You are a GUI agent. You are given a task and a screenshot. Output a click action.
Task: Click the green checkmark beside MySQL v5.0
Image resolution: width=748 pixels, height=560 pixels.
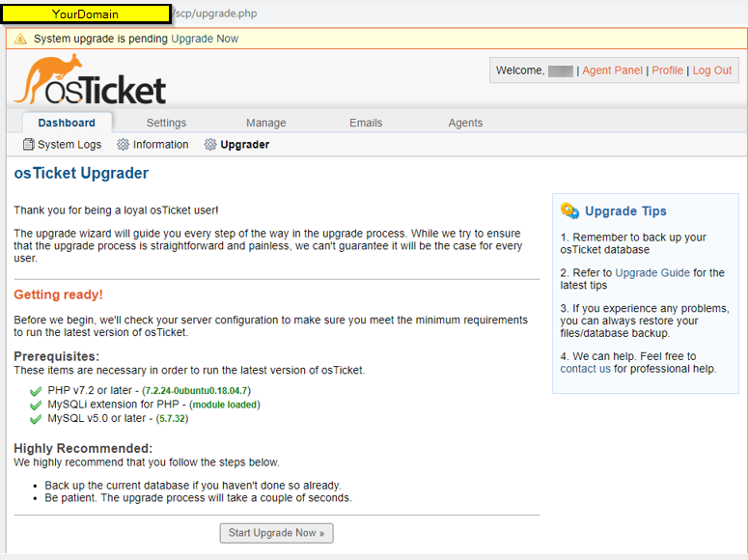pos(36,419)
